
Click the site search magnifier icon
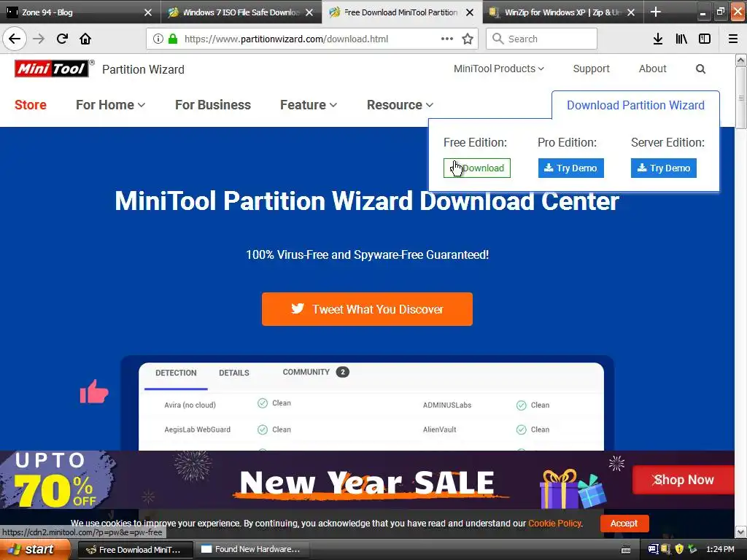point(700,69)
